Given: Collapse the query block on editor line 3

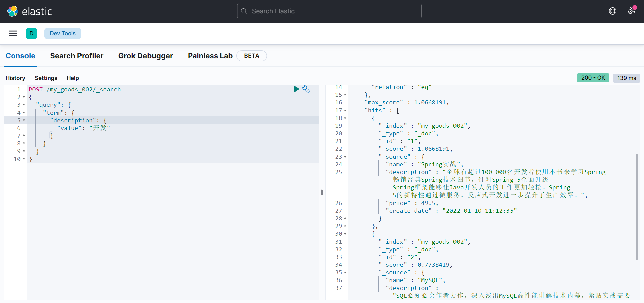Looking at the screenshot, I should point(24,105).
